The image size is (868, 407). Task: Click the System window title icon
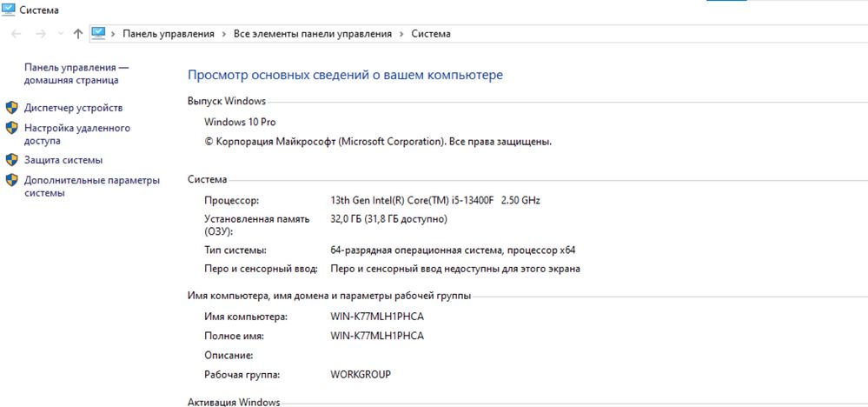[x=9, y=10]
